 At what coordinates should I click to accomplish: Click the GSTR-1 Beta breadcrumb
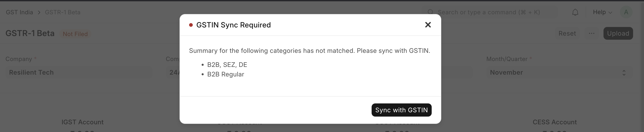point(63,12)
